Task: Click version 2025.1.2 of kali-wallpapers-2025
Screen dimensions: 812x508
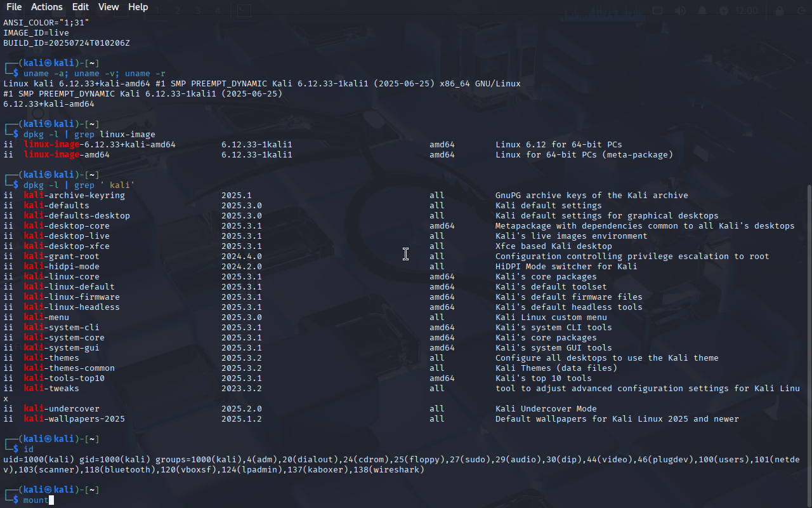Action: pos(242,419)
